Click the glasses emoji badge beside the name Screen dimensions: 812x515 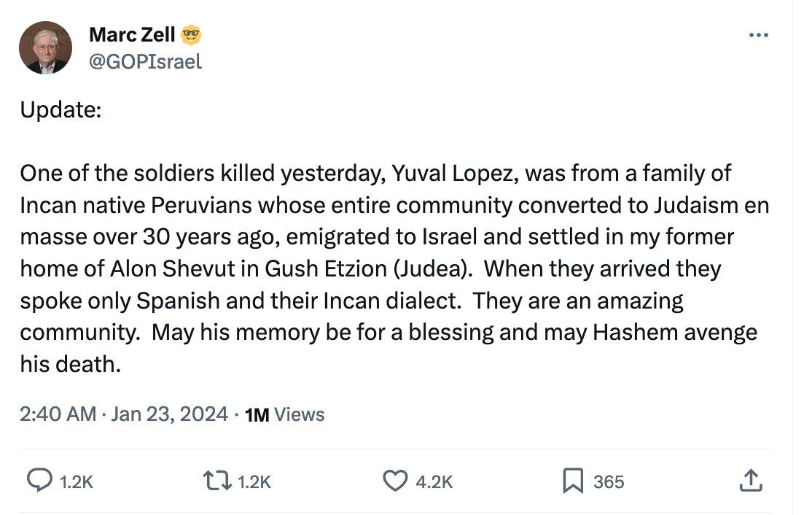coord(192,34)
